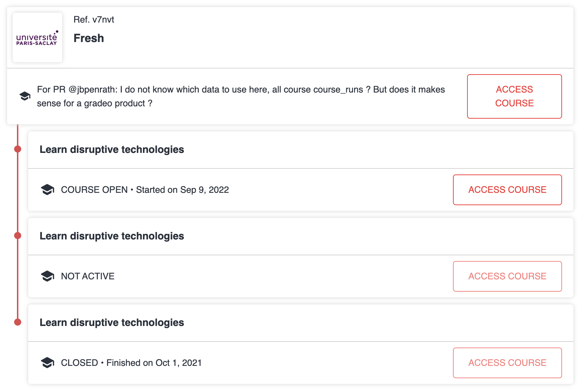Viewport: 579px width, 392px height.
Task: Click 'COURSE OPEN • Started on Sep 9, 2022' text
Action: [x=145, y=190]
